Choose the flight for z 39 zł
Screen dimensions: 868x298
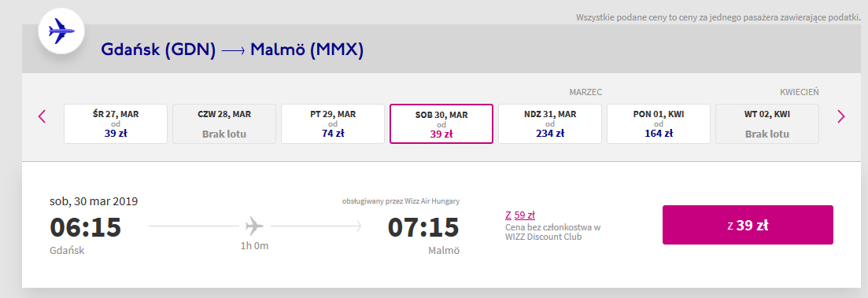(748, 225)
